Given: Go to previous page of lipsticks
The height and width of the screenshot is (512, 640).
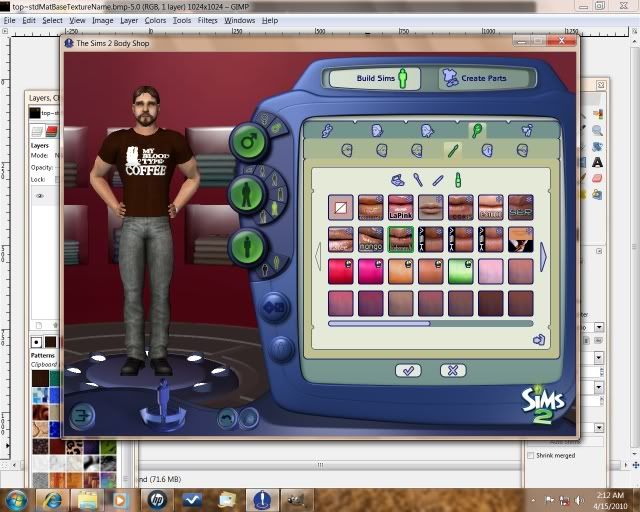Looking at the screenshot, I should coord(318,256).
